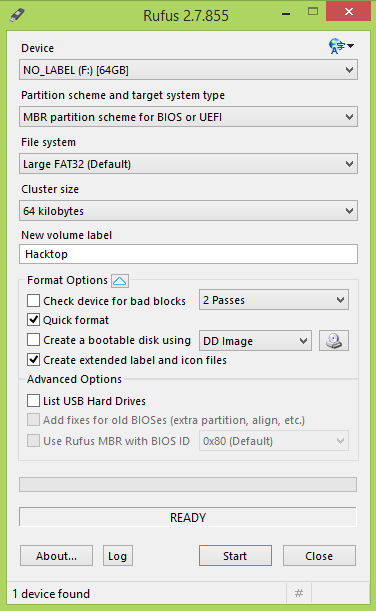376x611 pixels.
Task: Click the Rufus 2.7.855 title text
Action: point(186,16)
